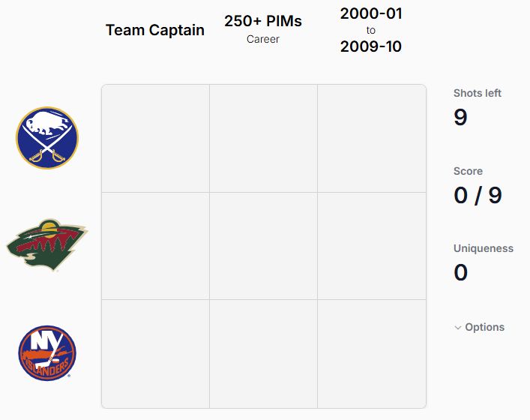
Task: Select the Sabres 2000-01 to 2009-10 cell
Action: tap(372, 138)
